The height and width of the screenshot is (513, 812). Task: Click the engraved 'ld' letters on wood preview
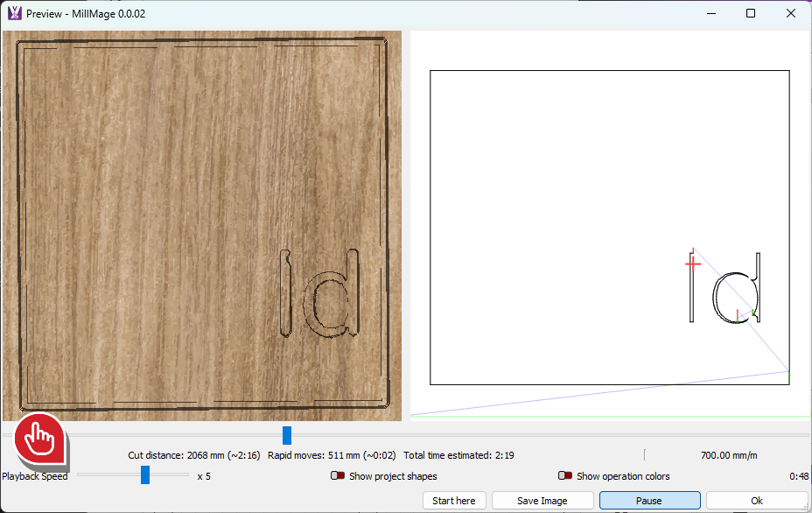320,293
